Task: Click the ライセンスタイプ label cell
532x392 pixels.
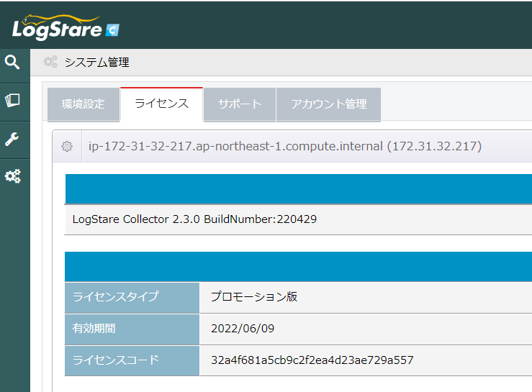Action: [132, 298]
